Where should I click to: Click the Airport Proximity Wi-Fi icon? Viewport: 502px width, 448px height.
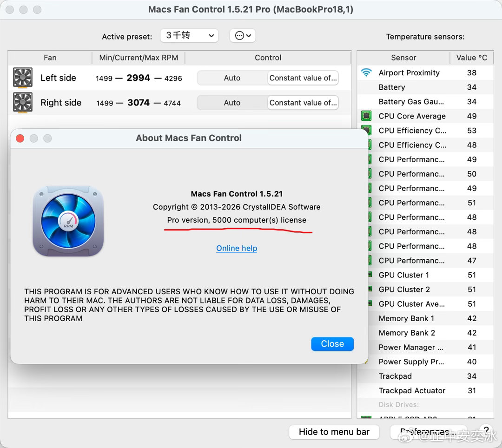click(366, 72)
